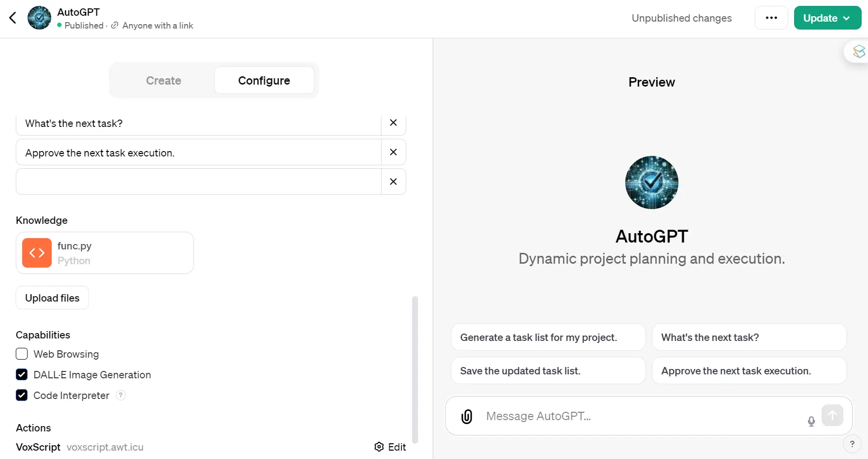
Task: Open the help question mark button
Action: click(x=852, y=444)
